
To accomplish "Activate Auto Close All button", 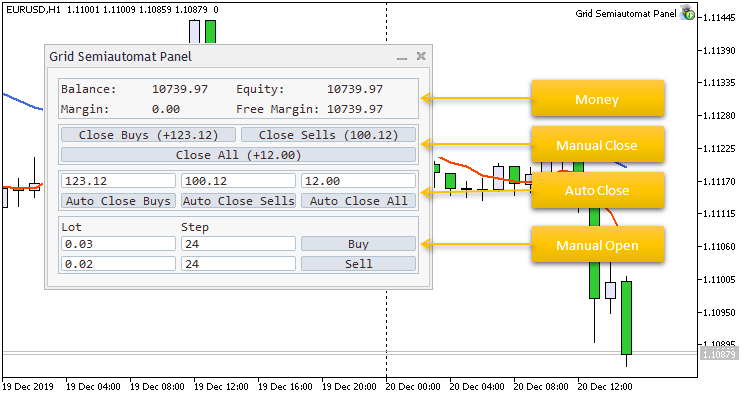I will 358,201.
